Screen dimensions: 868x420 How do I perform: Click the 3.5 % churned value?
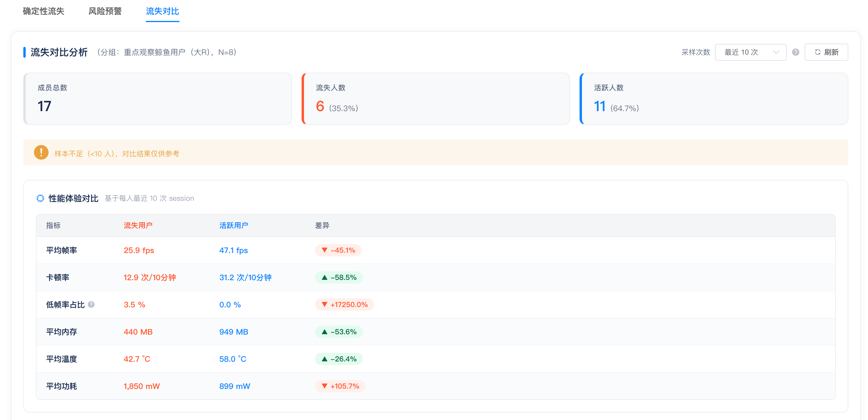tap(135, 305)
